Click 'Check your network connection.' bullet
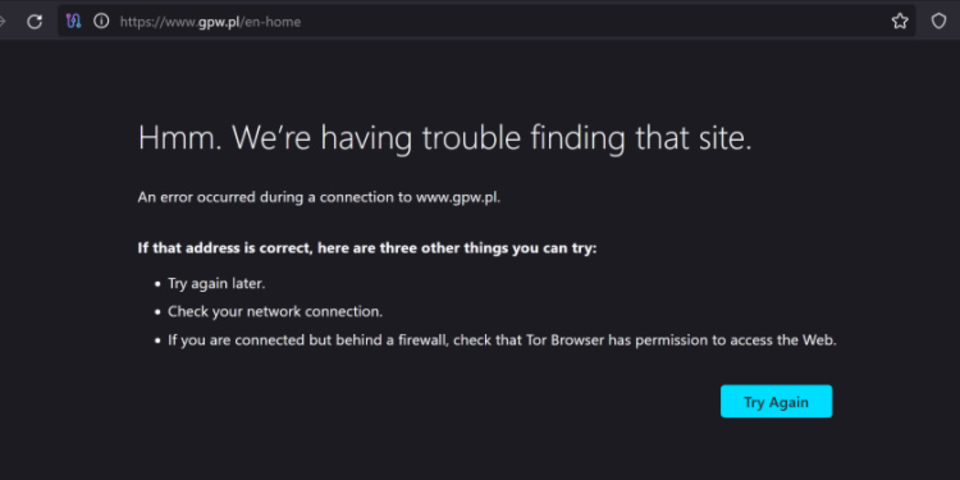This screenshot has height=480, width=960. click(x=276, y=312)
